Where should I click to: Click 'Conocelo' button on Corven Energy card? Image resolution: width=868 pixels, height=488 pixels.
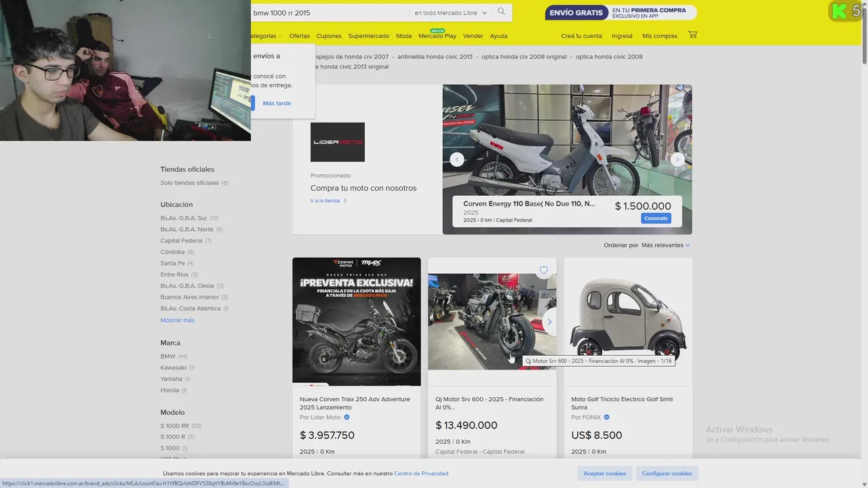[656, 218]
